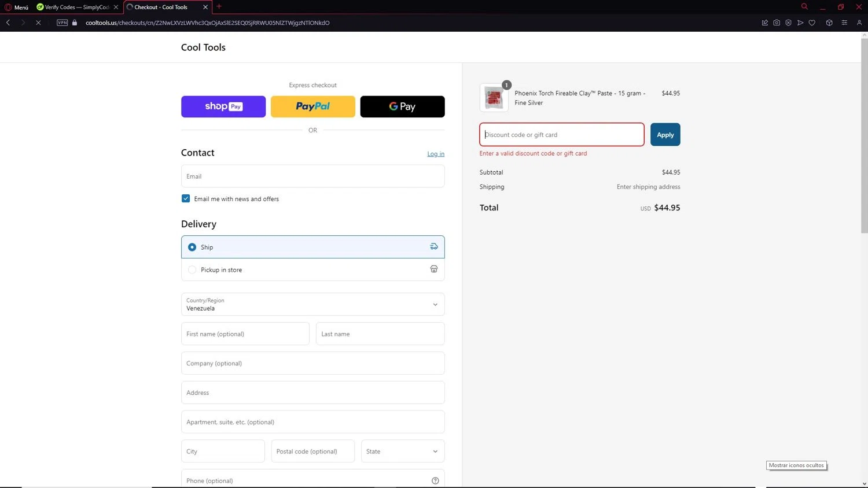868x488 pixels.
Task: Focus the First name (optional) field
Action: click(245, 334)
